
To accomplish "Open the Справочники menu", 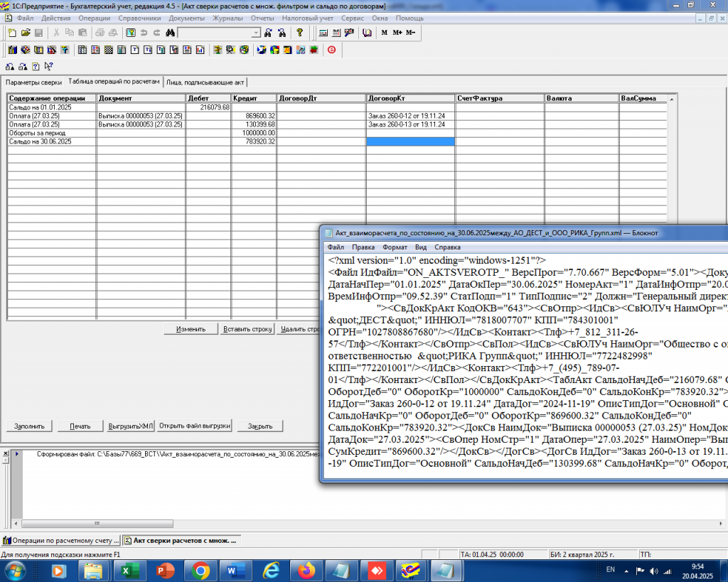I will point(139,18).
